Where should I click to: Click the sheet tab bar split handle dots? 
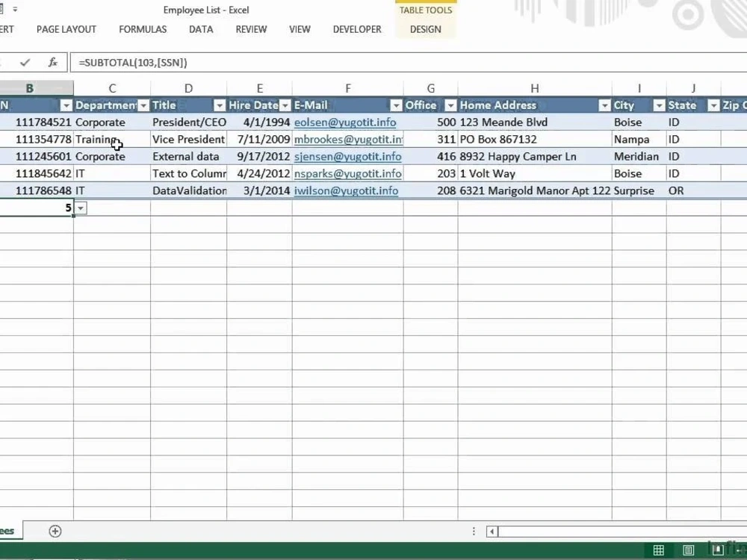tap(474, 531)
